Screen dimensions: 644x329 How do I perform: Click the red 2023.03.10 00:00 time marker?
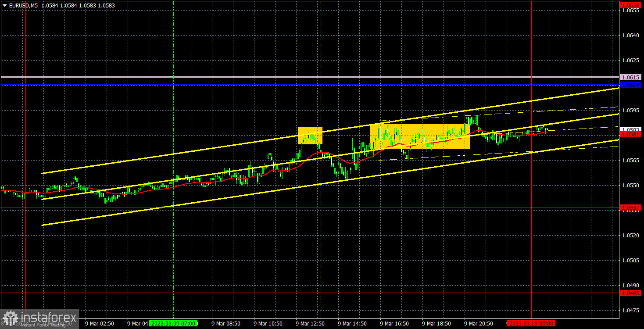(531, 323)
